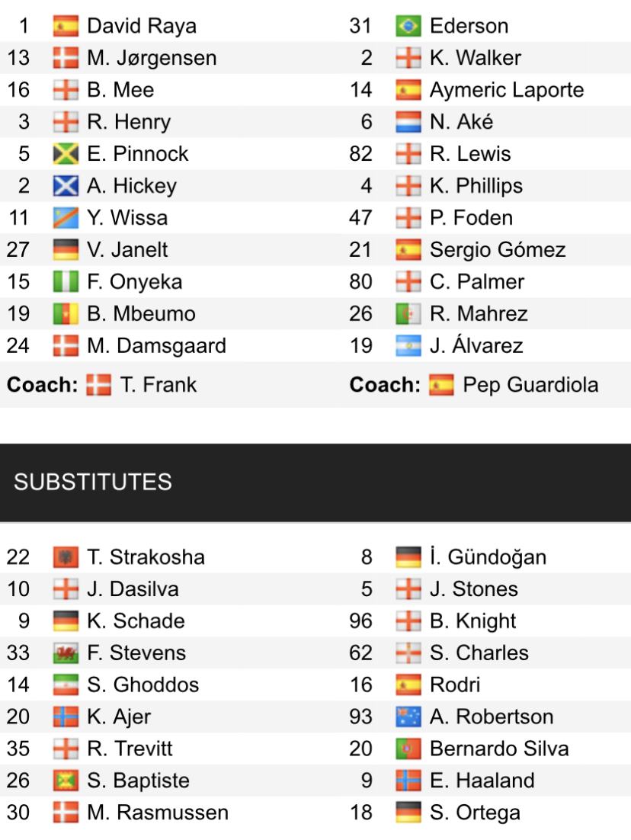This screenshot has width=631, height=840.
Task: Click the Norway flag beside E. Haaland
Action: click(x=408, y=781)
